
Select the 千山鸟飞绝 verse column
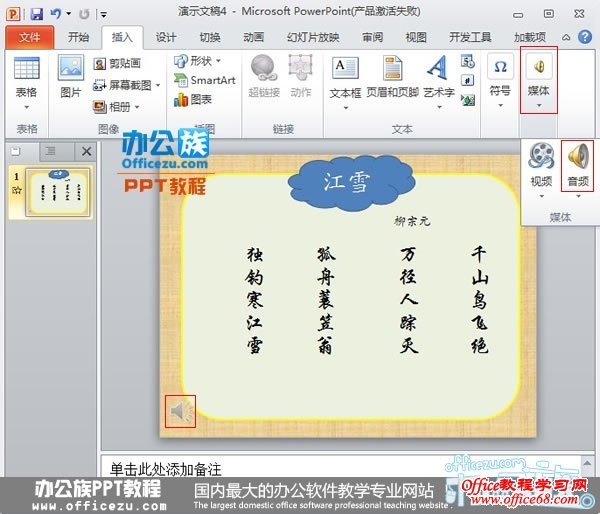tap(479, 300)
